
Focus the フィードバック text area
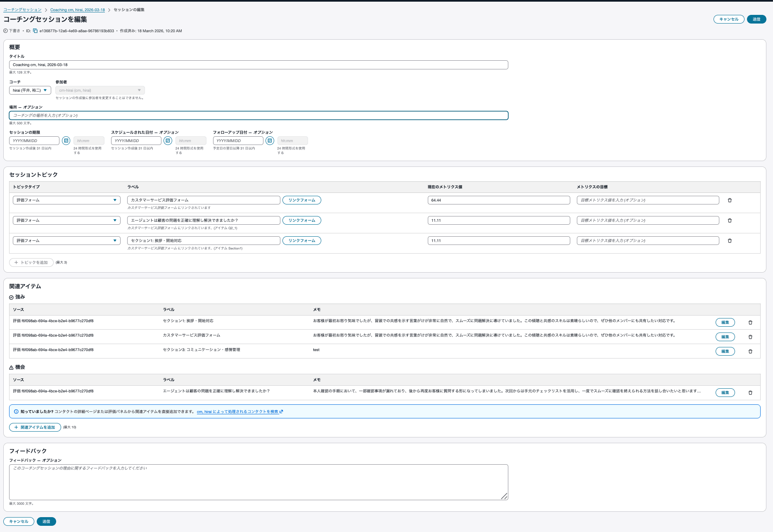258,482
